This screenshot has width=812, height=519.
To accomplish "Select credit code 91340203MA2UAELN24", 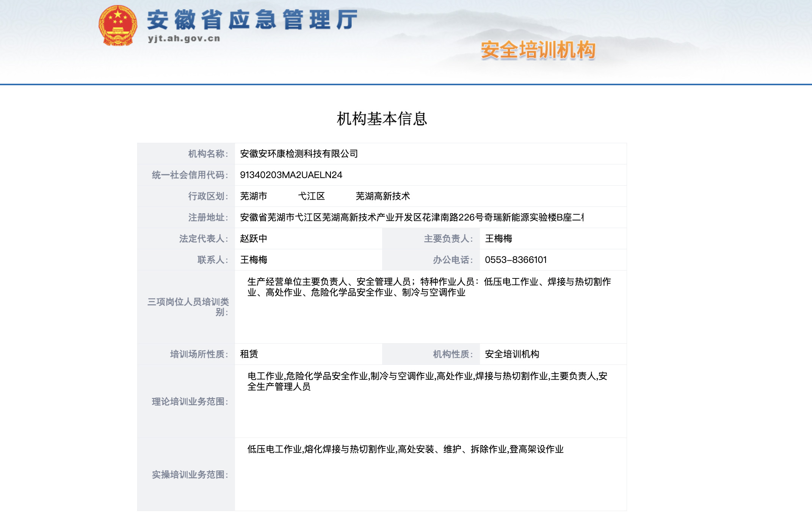I will point(291,175).
